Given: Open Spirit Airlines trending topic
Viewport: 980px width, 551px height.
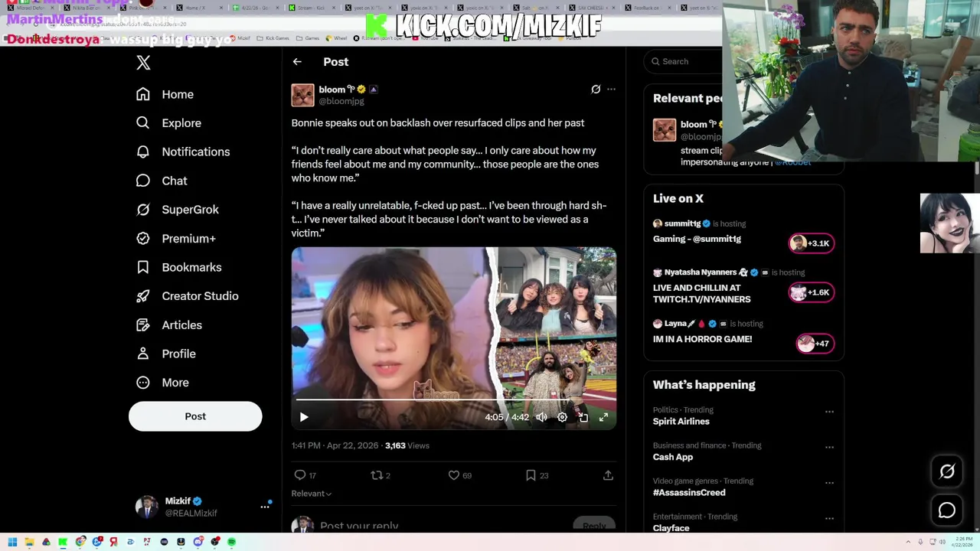Looking at the screenshot, I should pos(681,422).
